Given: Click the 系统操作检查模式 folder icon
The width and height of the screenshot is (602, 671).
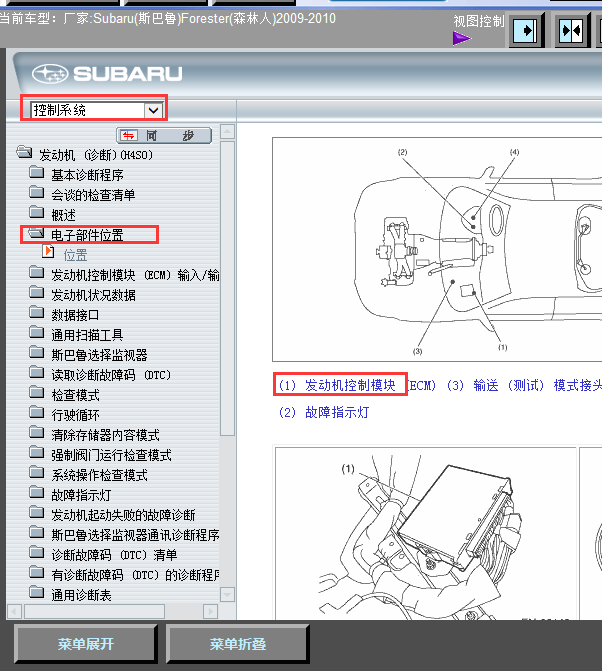Looking at the screenshot, I should 37,472.
